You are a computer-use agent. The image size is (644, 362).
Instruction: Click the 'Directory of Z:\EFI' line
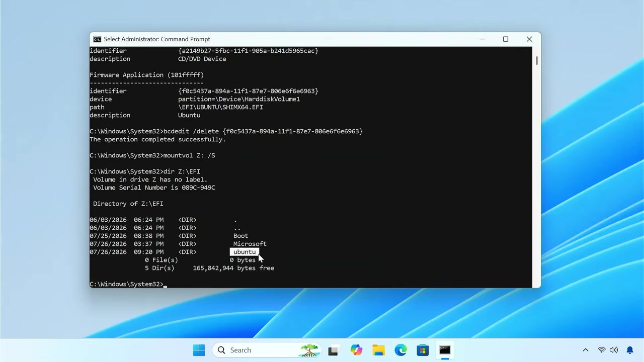128,204
